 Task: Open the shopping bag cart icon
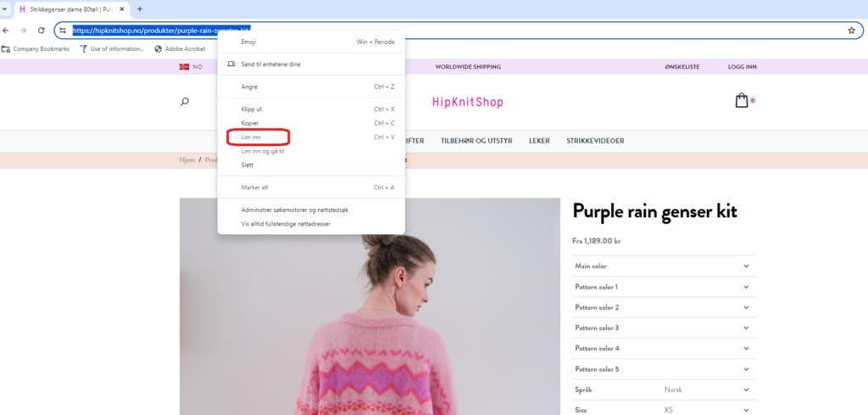point(742,101)
